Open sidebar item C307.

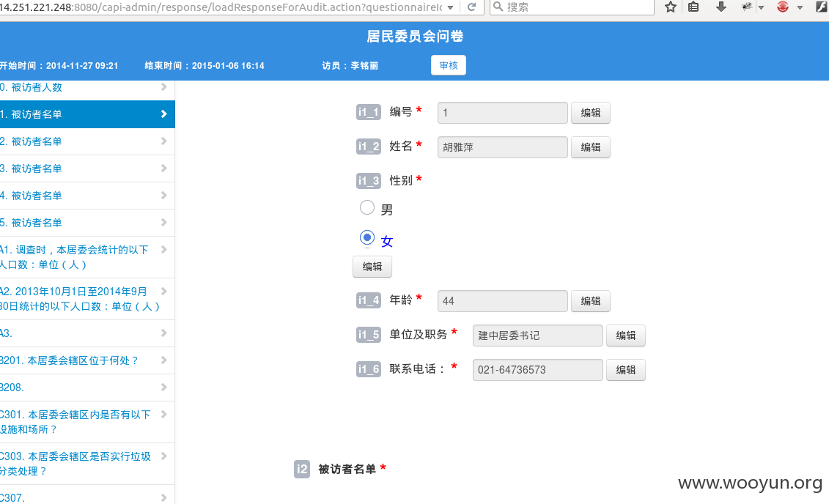[x=87, y=495]
